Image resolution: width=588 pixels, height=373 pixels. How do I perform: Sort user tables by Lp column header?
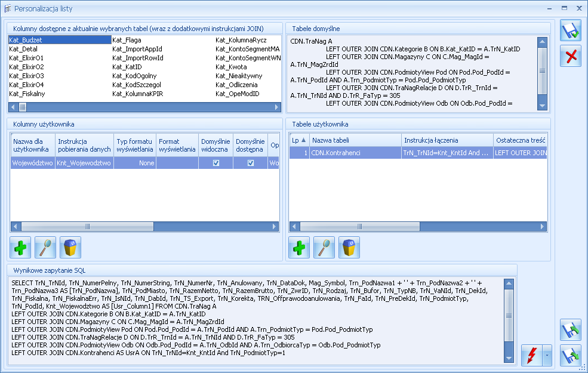(299, 140)
